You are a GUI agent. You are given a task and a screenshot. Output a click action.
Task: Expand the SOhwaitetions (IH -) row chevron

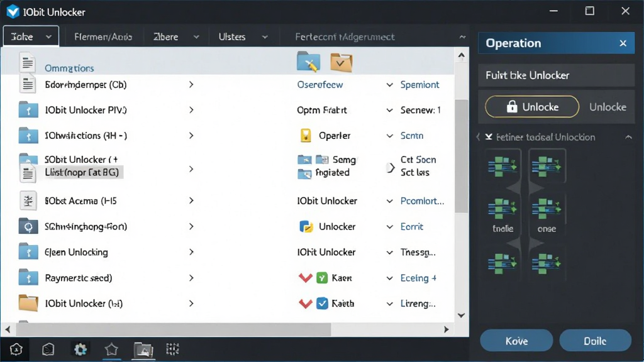pyautogui.click(x=191, y=136)
